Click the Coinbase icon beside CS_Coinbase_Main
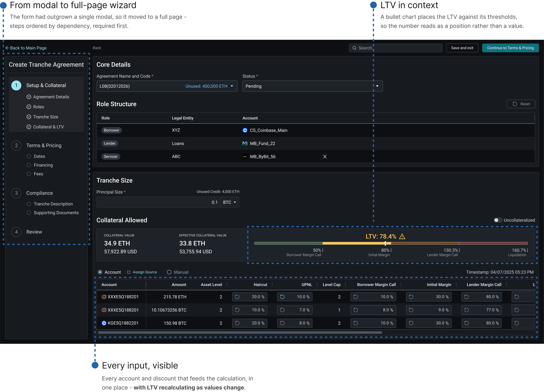Viewport: 544px width, 392px height. pyautogui.click(x=245, y=130)
